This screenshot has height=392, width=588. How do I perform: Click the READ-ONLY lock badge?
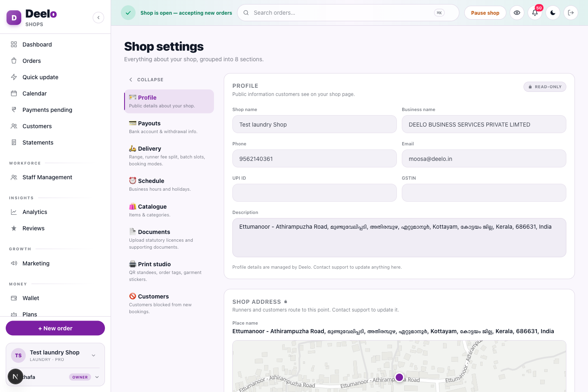[x=545, y=87]
